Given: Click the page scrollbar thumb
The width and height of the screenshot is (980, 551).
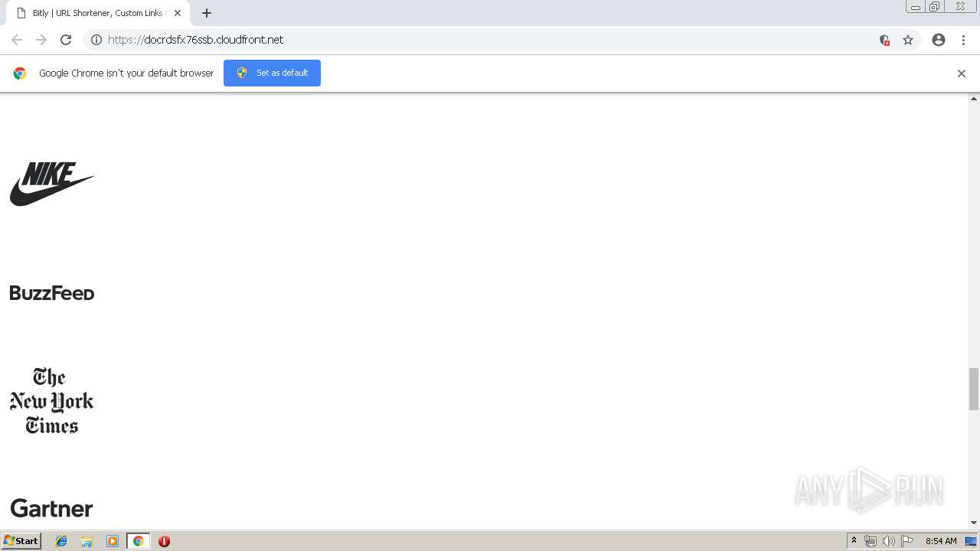Looking at the screenshot, I should [x=974, y=389].
